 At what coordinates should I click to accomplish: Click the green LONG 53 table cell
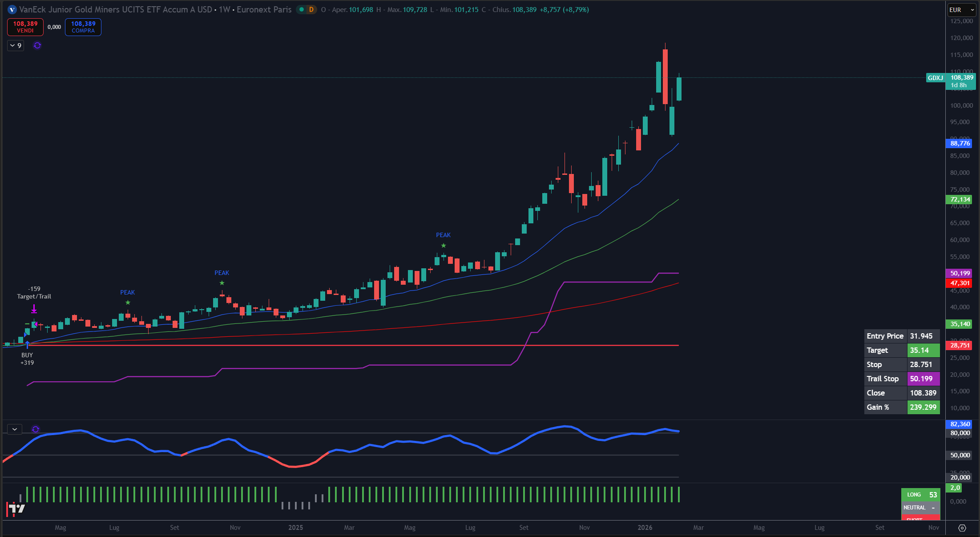click(921, 495)
